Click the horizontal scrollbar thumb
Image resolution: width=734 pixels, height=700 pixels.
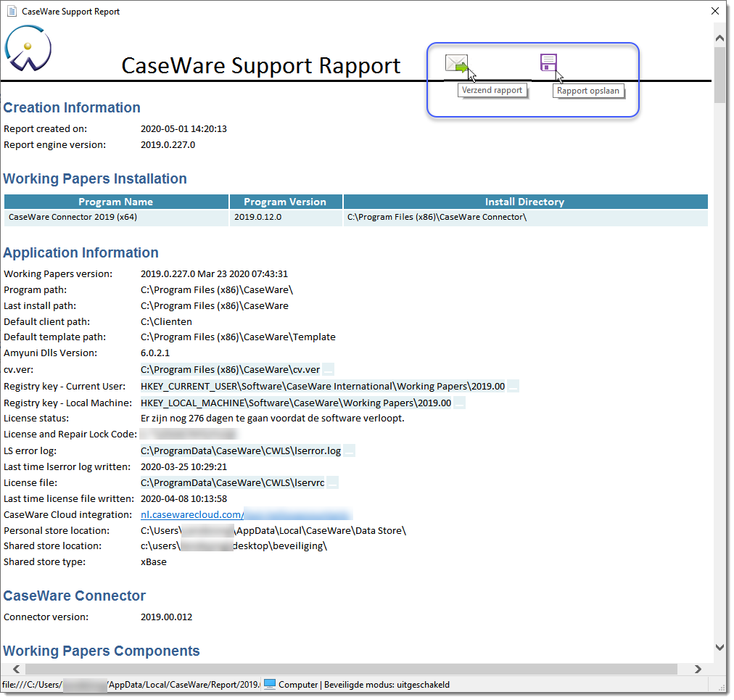[x=351, y=669]
